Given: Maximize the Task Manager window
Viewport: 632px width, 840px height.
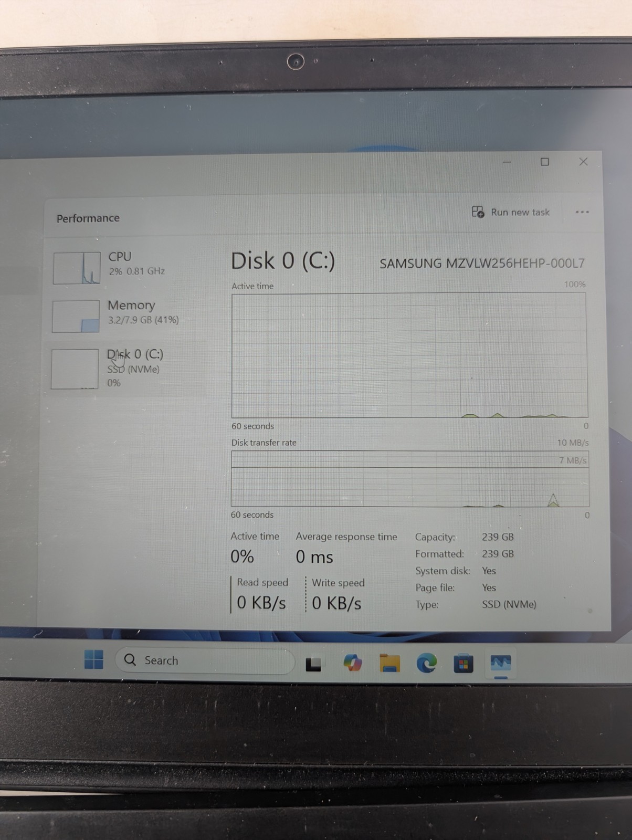Looking at the screenshot, I should point(545,162).
